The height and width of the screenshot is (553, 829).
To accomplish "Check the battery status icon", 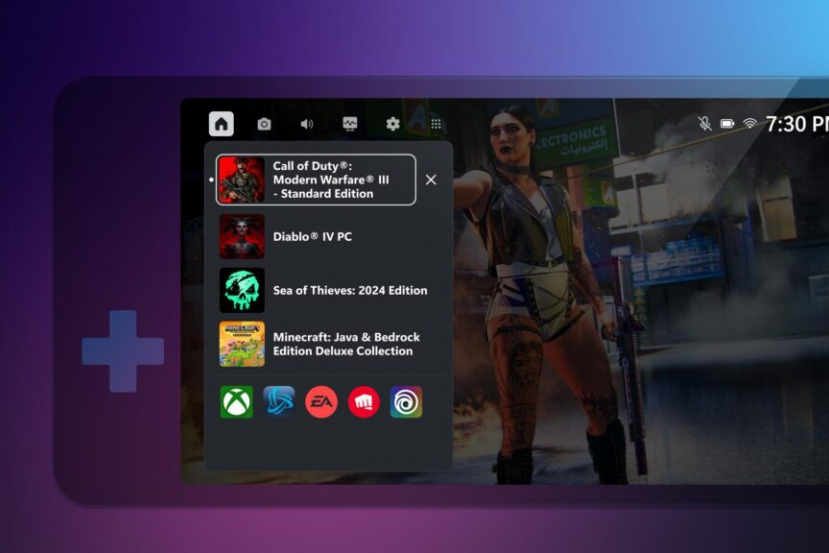I will [x=727, y=124].
